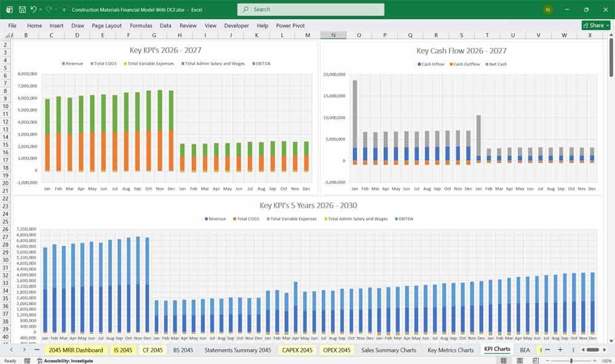615x364 pixels.
Task: Open the Page Layout ribbon tab
Action: click(x=106, y=25)
